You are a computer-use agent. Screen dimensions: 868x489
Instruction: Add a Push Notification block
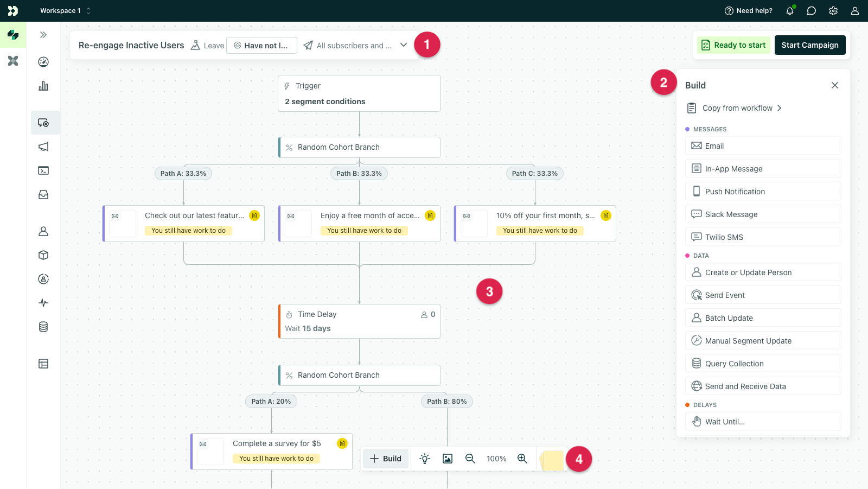coord(763,191)
